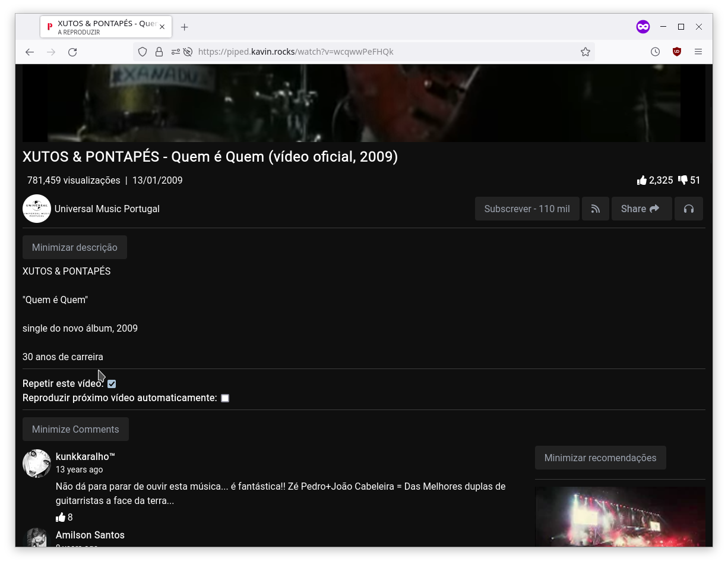
Task: Select the XUTOS & PONTAPÉS browser tab
Action: [106, 27]
